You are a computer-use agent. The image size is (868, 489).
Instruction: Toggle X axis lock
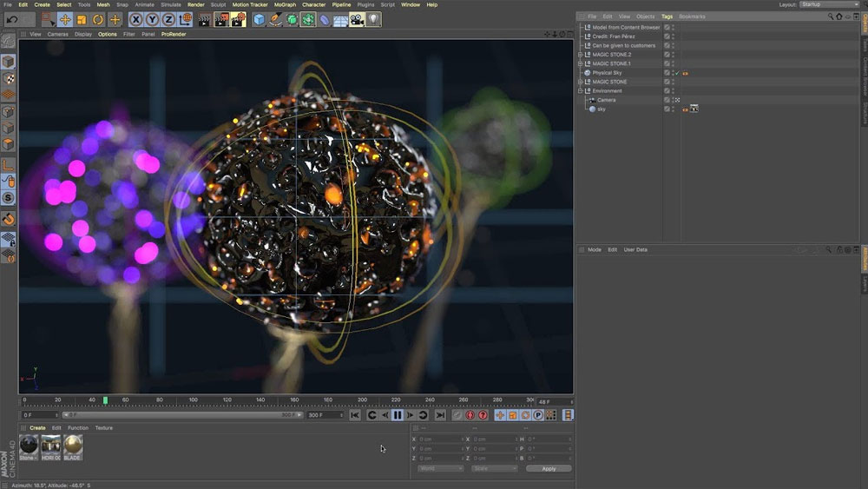tap(135, 19)
